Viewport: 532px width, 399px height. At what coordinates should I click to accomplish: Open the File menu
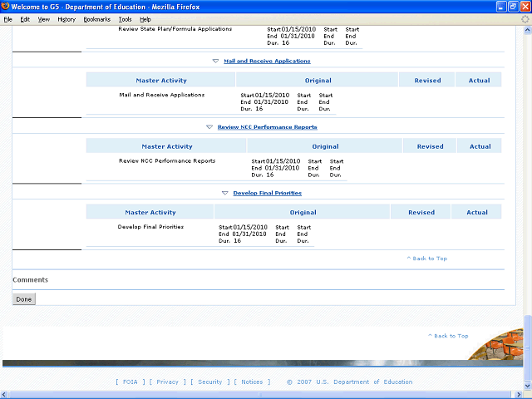[x=8, y=18]
